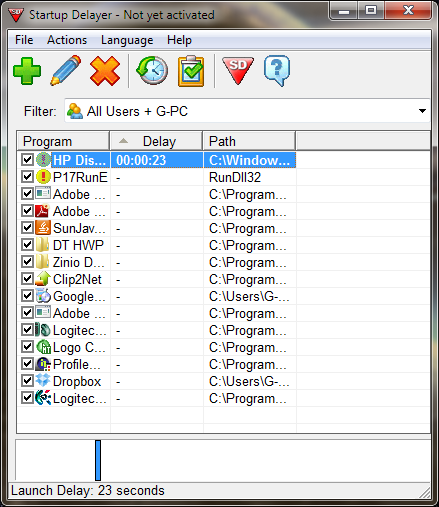Toggle the DT HWP checkbox
Screen dimensions: 439x507
(27, 245)
